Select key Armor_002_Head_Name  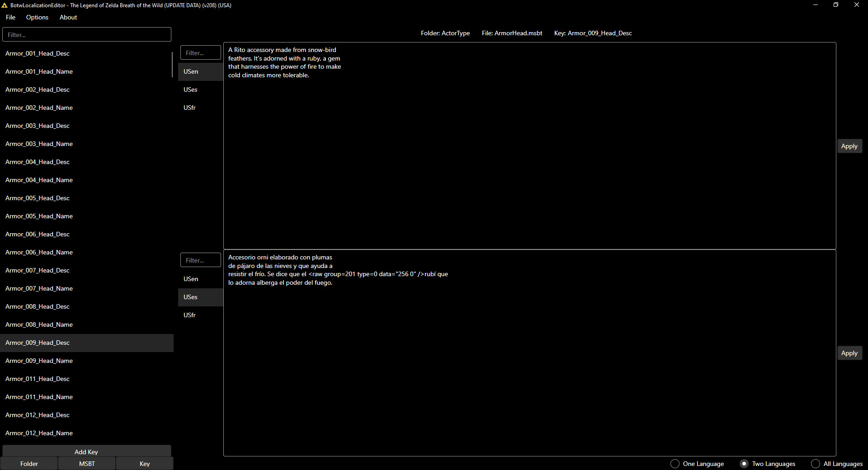click(87, 108)
